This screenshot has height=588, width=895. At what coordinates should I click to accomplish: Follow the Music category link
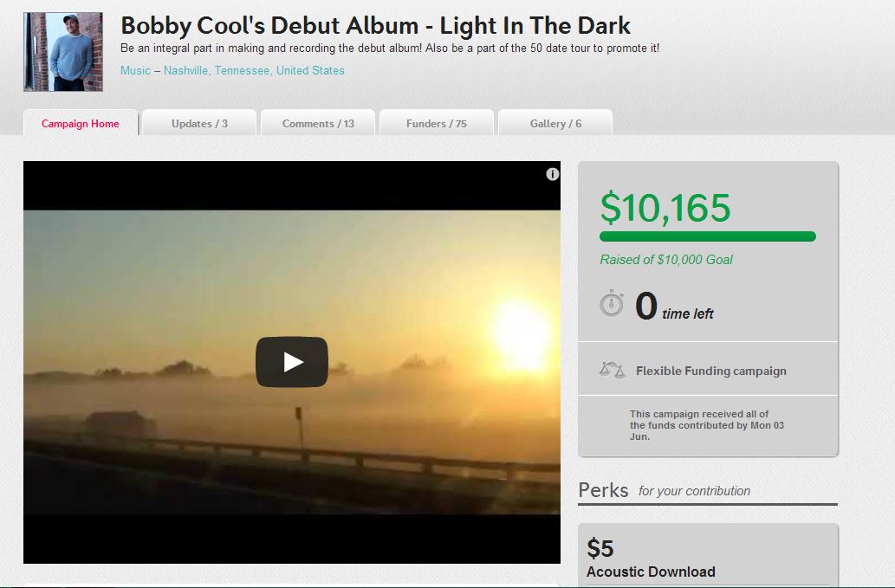pos(135,71)
